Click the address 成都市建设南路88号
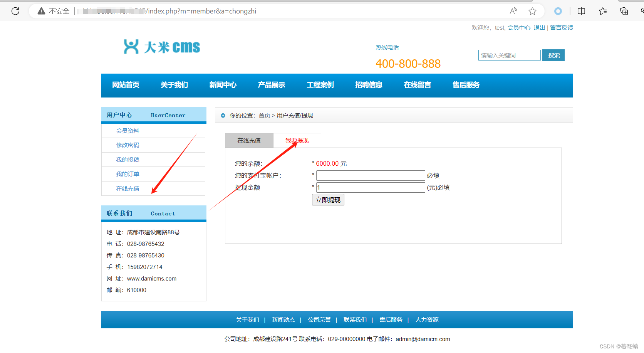The height and width of the screenshot is (353, 644). (153, 232)
